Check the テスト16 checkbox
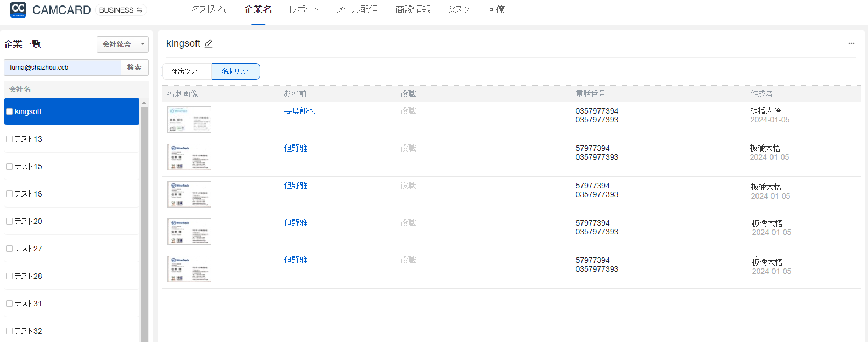Screen dimensions: 868x342 tap(9, 194)
